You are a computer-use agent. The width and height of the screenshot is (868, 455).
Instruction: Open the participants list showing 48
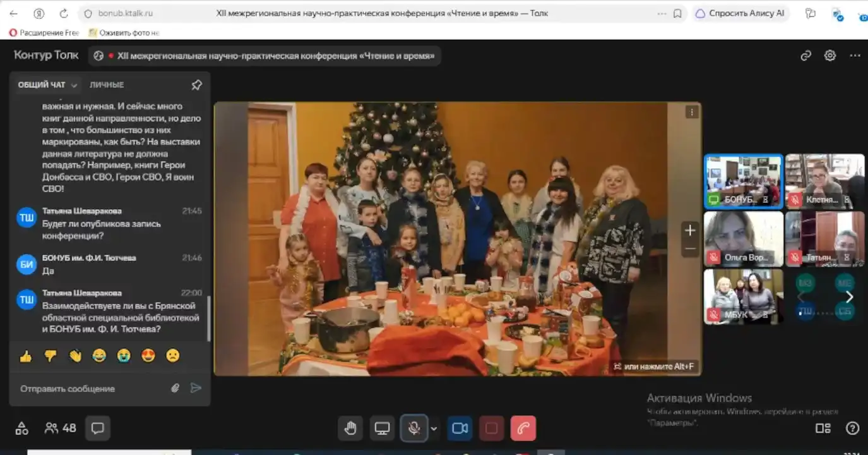pyautogui.click(x=61, y=428)
